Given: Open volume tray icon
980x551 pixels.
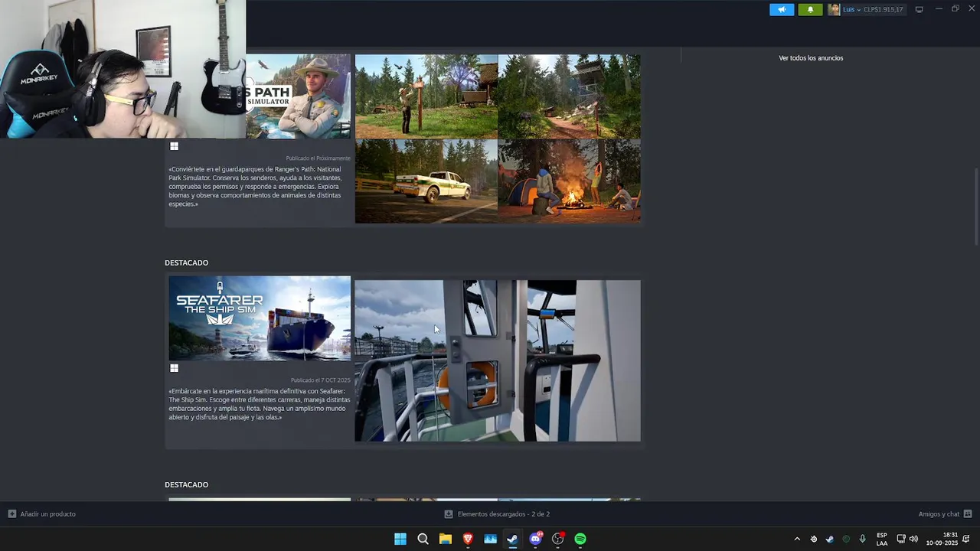Looking at the screenshot, I should click(913, 539).
